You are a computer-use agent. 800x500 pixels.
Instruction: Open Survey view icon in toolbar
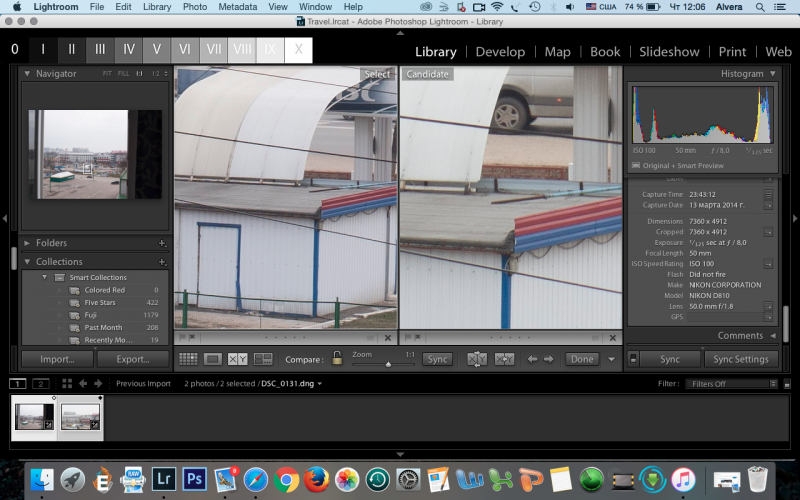[x=263, y=359]
